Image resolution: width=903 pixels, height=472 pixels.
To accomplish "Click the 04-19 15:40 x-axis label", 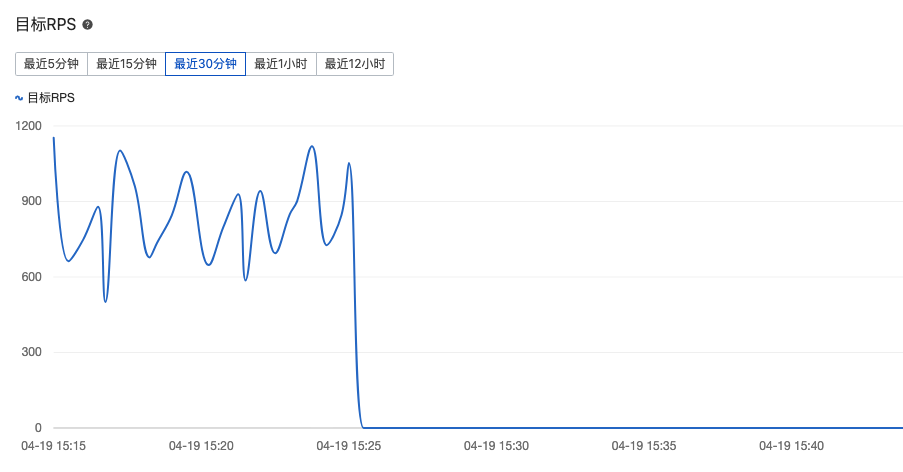I will [791, 446].
